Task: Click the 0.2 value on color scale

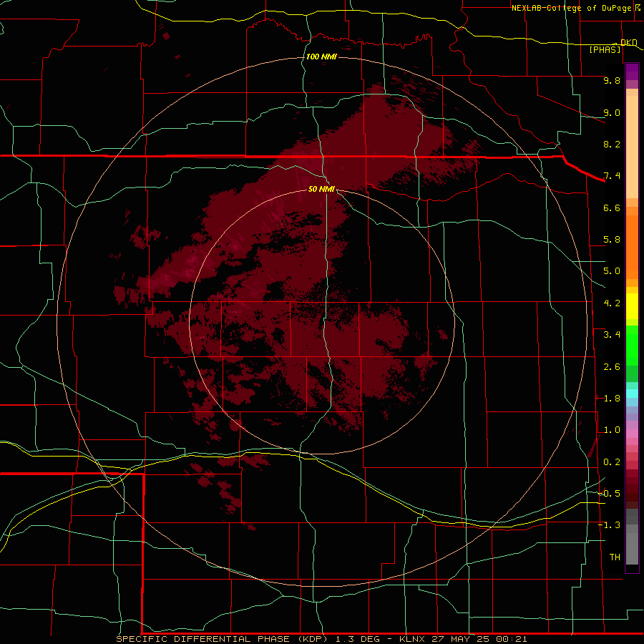Action: tap(612, 462)
